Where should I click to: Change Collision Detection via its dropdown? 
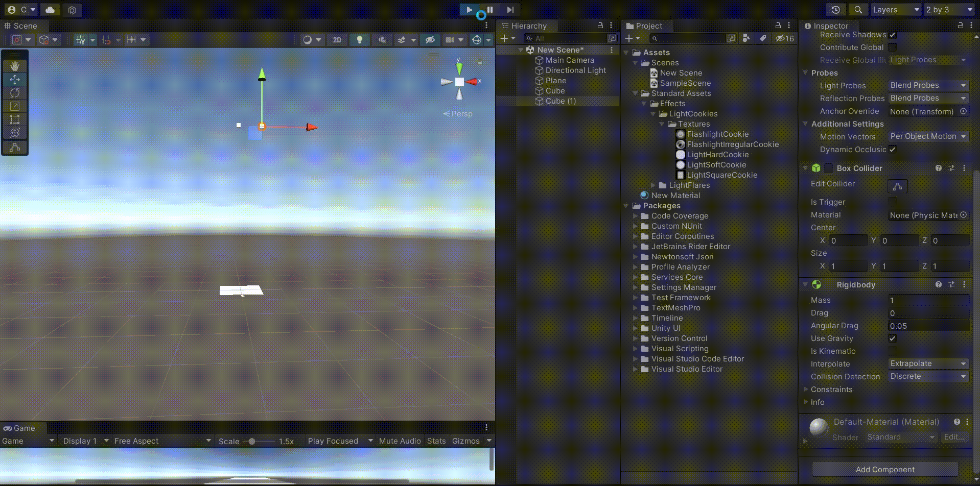928,376
